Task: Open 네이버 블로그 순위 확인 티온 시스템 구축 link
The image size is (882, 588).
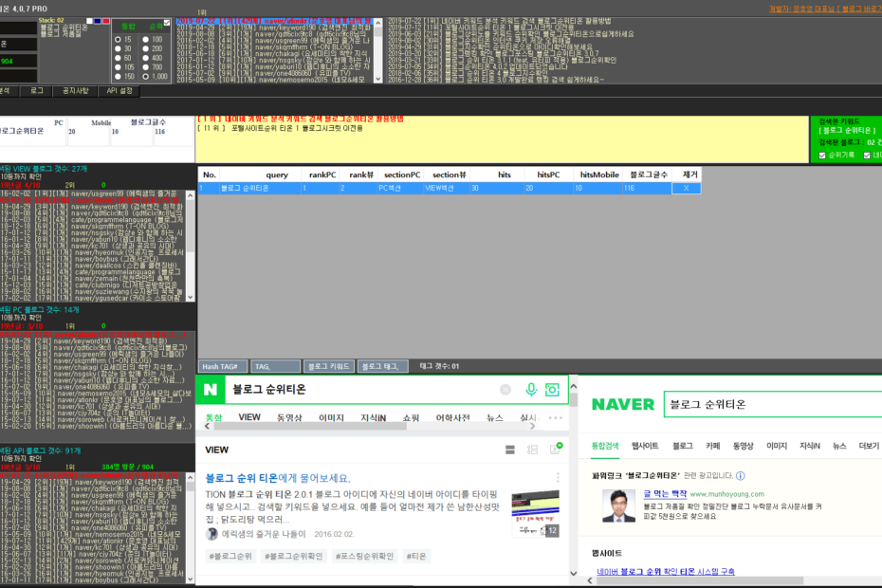Action: 666,571
